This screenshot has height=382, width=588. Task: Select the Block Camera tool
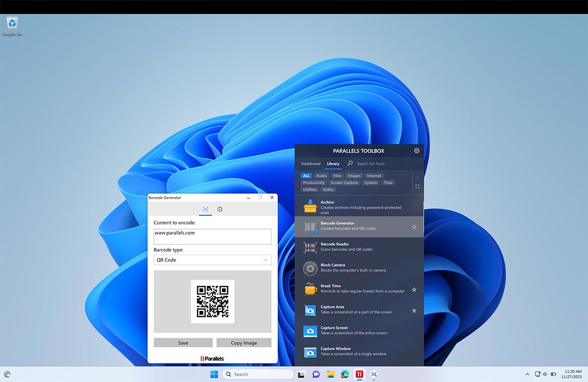point(358,268)
